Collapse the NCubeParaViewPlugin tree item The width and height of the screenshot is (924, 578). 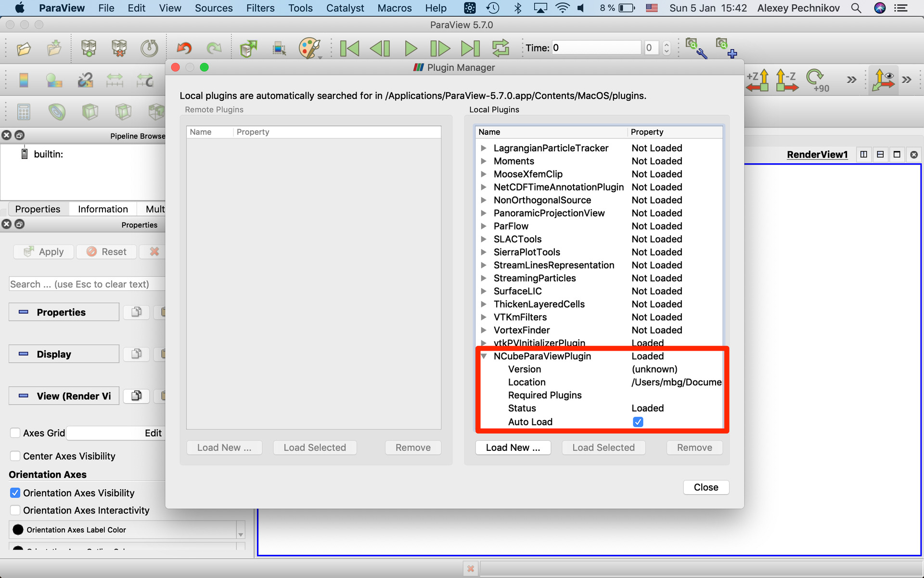point(484,356)
